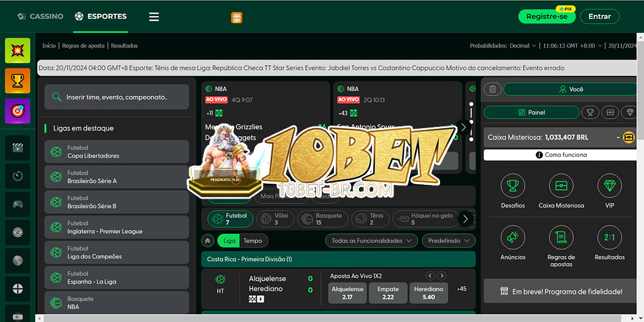Open the Desafios trophy icon
This screenshot has width=644, height=322.
point(513,185)
